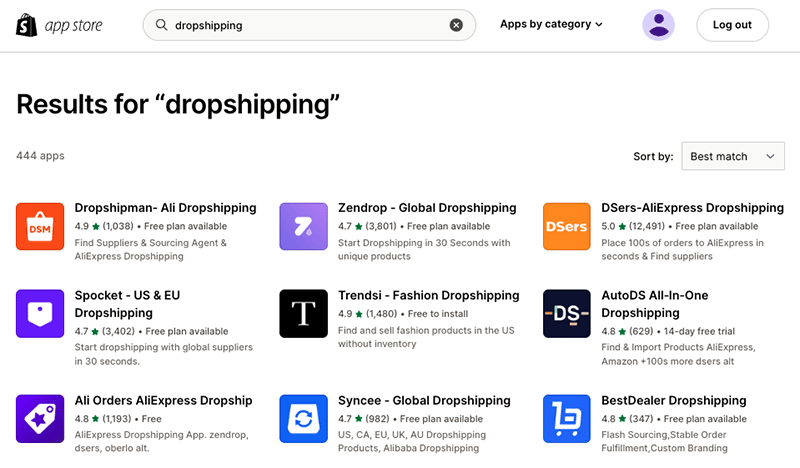Open Ali Orders AliExpress Dropship title link
This screenshot has height=468, width=800.
click(163, 401)
